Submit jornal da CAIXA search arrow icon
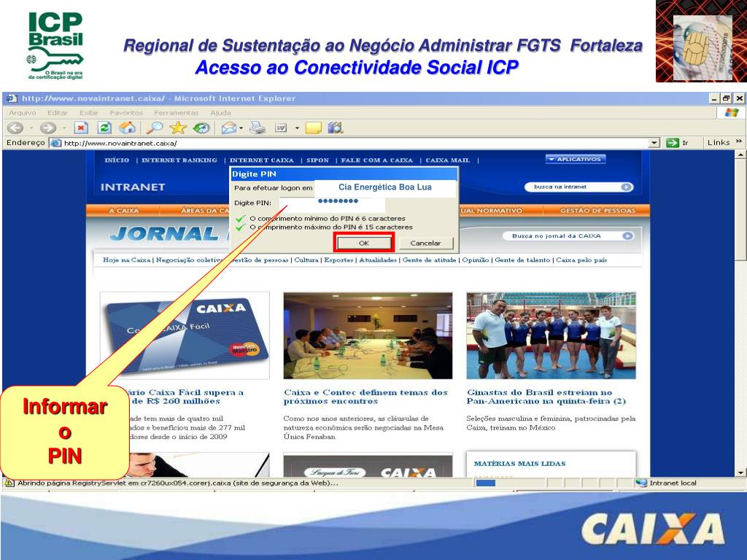 (x=627, y=236)
